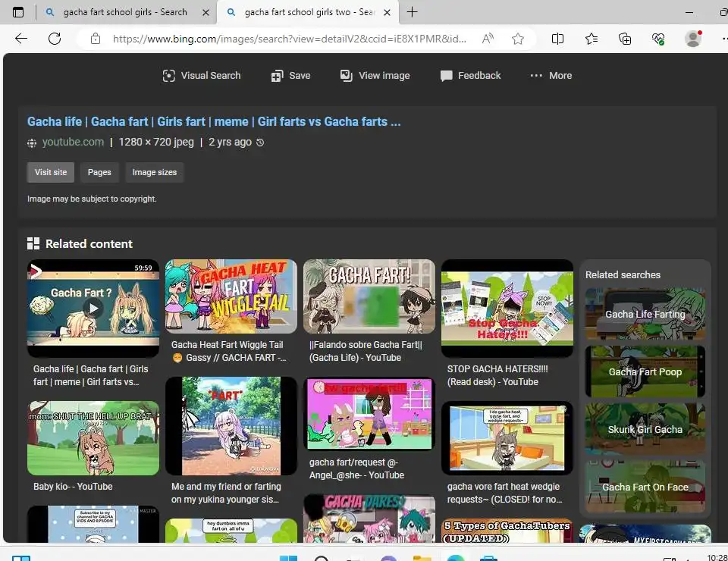Image resolution: width=728 pixels, height=561 pixels.
Task: Open the Pages button
Action: point(99,172)
